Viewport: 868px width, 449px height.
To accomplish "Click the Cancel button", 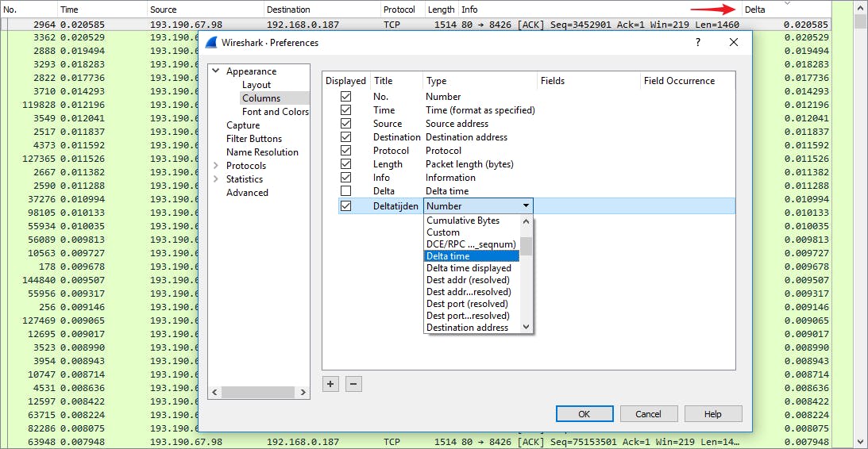I will click(x=649, y=413).
